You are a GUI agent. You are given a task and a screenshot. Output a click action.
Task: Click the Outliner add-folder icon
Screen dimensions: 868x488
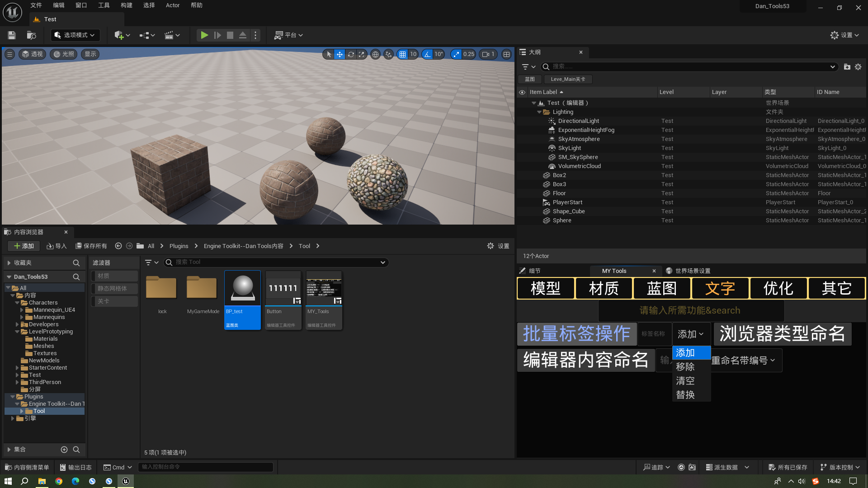tap(847, 67)
